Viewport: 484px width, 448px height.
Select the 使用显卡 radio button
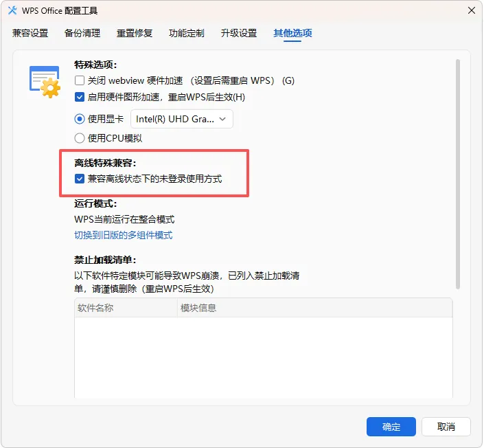click(x=80, y=119)
